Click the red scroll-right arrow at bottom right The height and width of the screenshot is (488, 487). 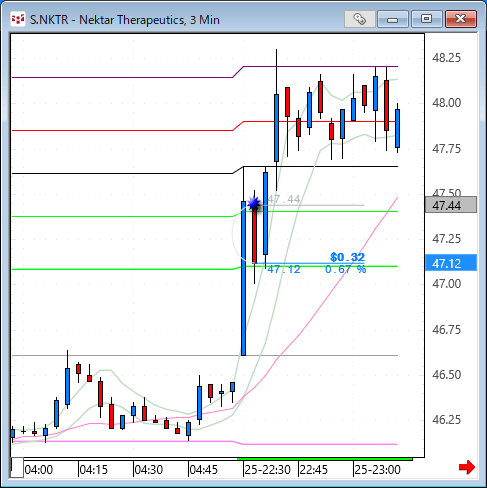pyautogui.click(x=467, y=467)
